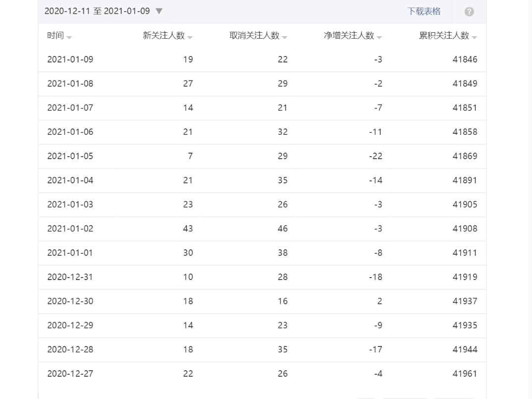Click cumulative followers value 41911

tap(465, 253)
